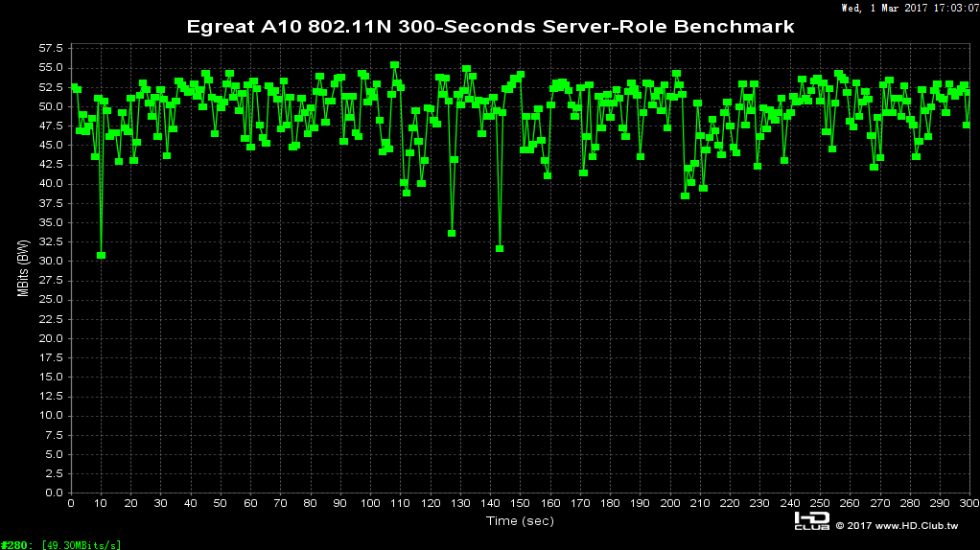Click the x-axis tick label '0'
Viewport: 980px width, 550px height.
[71, 503]
